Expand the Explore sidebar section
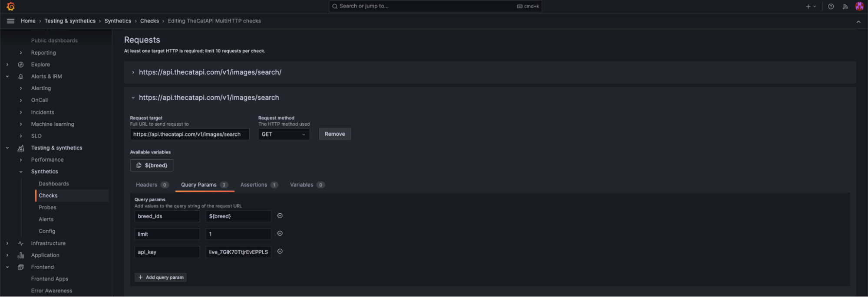 pos(7,65)
